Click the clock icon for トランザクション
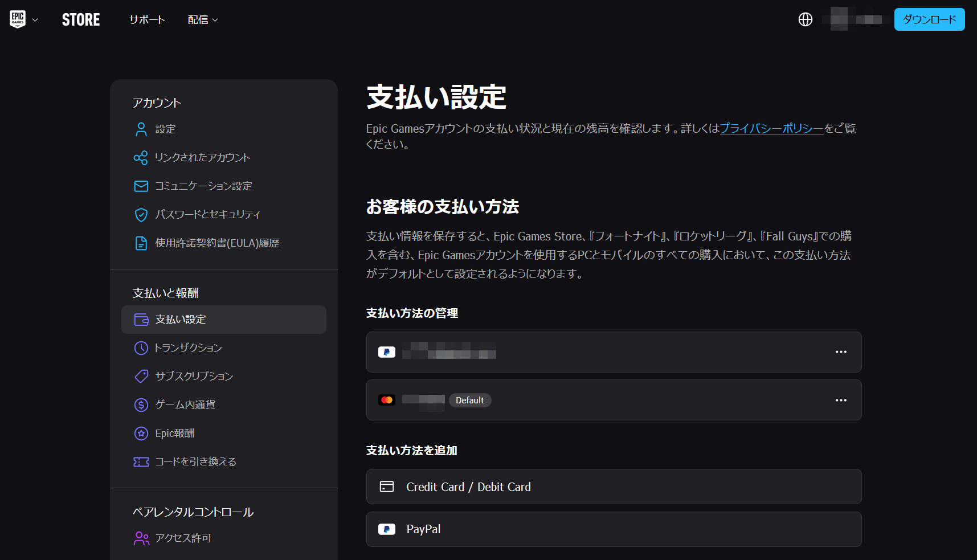Screen dimensions: 977x560 pyautogui.click(x=141, y=348)
